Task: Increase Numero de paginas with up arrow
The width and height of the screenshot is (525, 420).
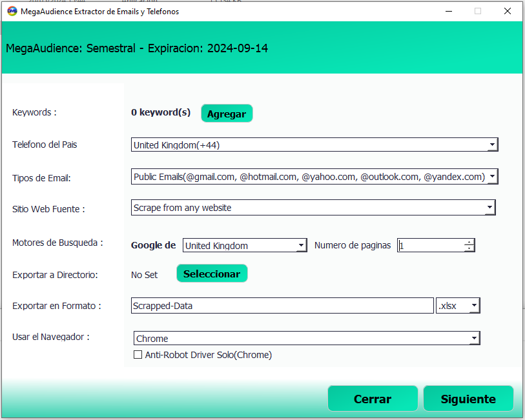Action: 469,242
